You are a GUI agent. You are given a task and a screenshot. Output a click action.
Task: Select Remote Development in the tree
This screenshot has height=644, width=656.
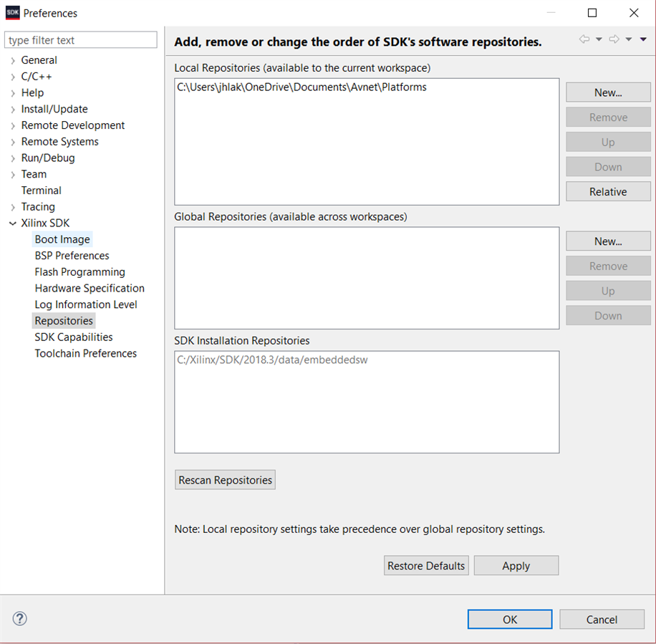tap(73, 125)
